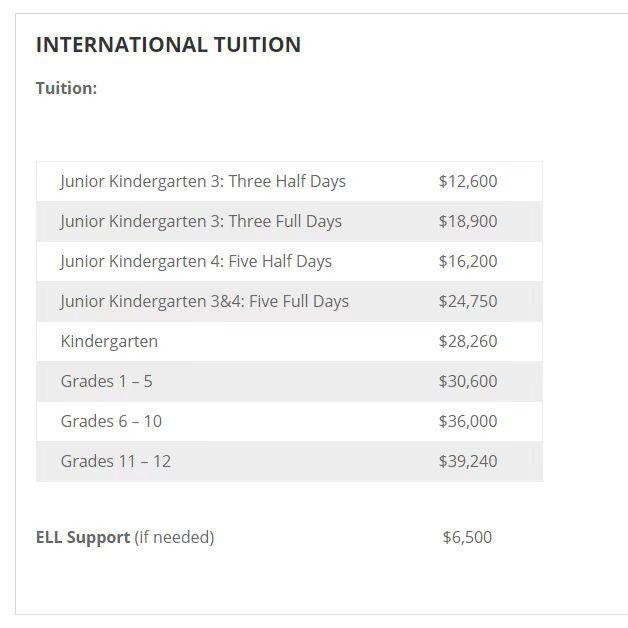Select the Junior Kindergarten 3&4: Five Full Days row
This screenshot has height=628, width=628.
pyautogui.click(x=290, y=302)
